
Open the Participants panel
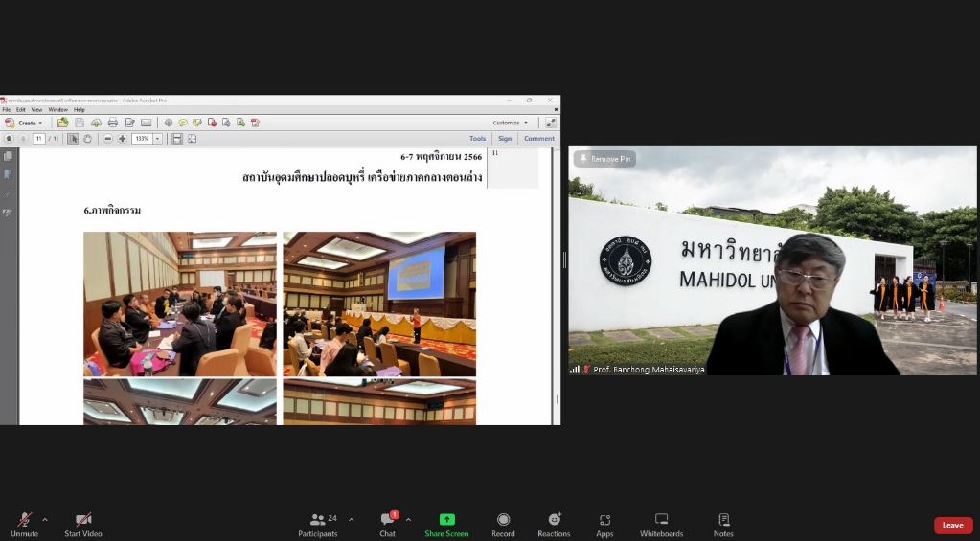(x=319, y=526)
